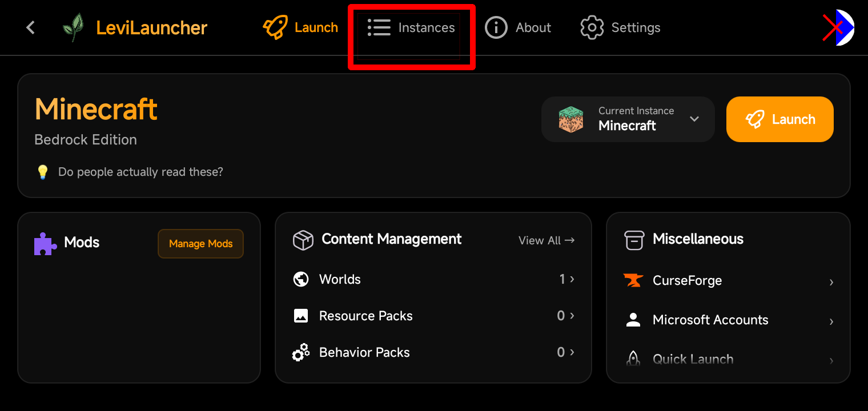This screenshot has width=868, height=411.
Task: Click the Manage Mods button
Action: coord(201,244)
